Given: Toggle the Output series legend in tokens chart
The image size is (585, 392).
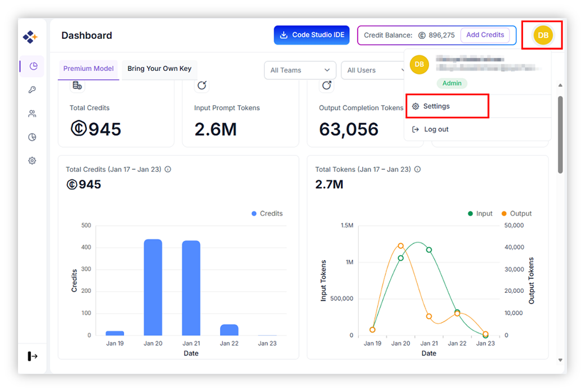Looking at the screenshot, I should click(x=516, y=213).
